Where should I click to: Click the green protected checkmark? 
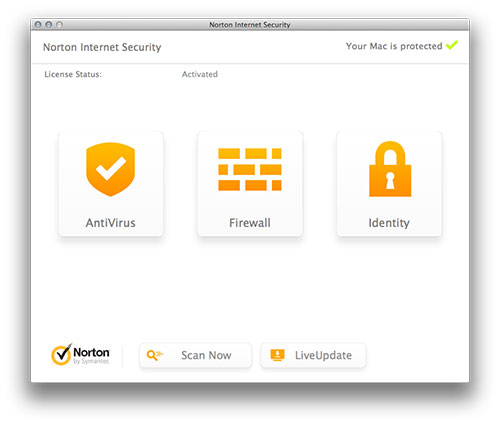[x=452, y=45]
